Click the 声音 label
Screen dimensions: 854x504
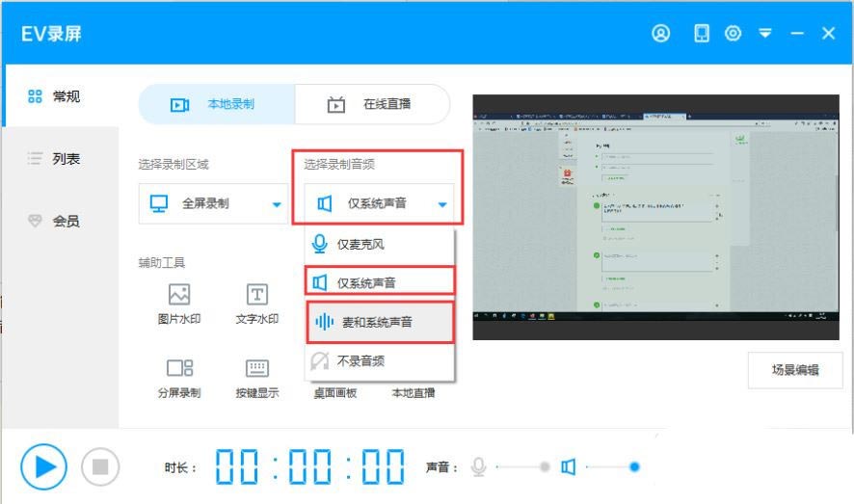coord(441,467)
